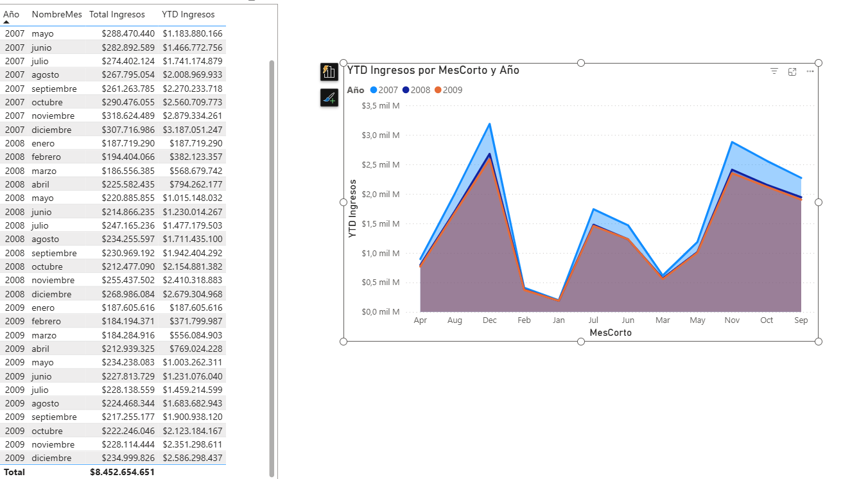
Task: Click the table's vertical scrollbar
Action: tap(272, 257)
